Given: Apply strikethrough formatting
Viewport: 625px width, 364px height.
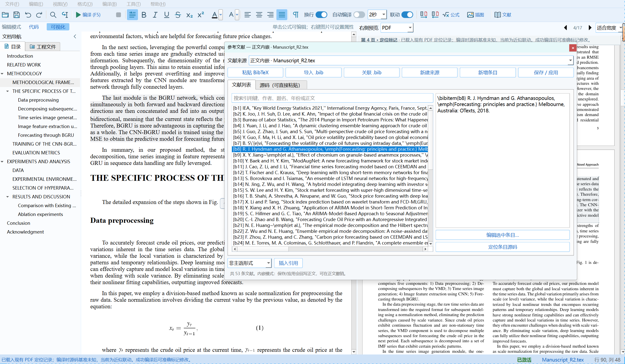Looking at the screenshot, I should tap(178, 15).
